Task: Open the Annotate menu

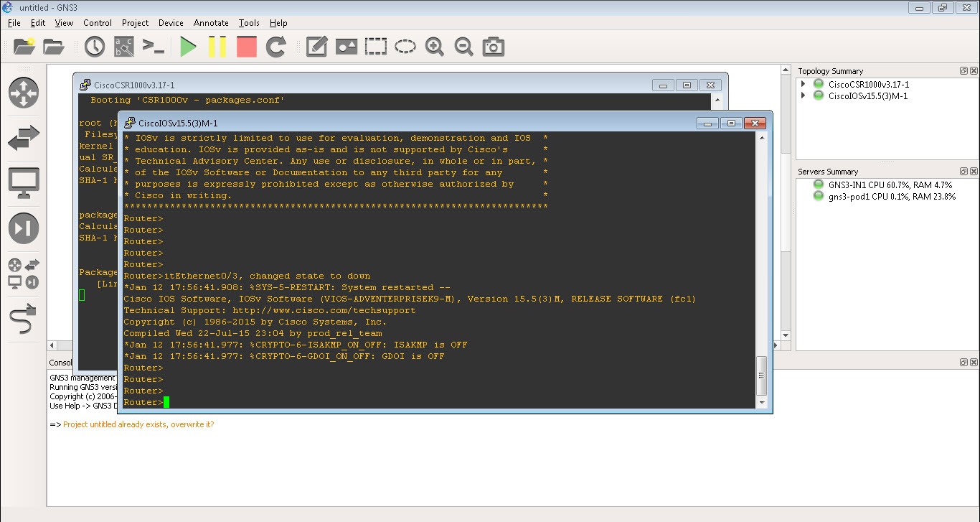Action: point(212,23)
